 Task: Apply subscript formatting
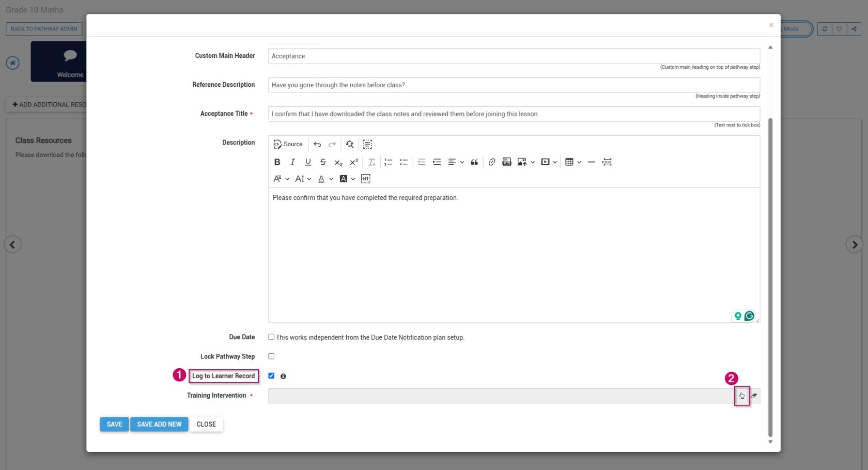[x=338, y=162]
